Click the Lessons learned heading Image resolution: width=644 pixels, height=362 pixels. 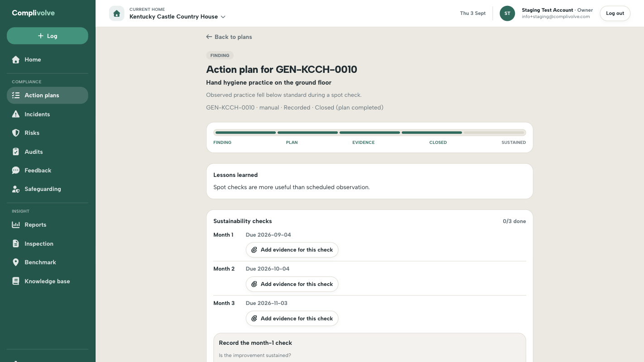[235, 175]
